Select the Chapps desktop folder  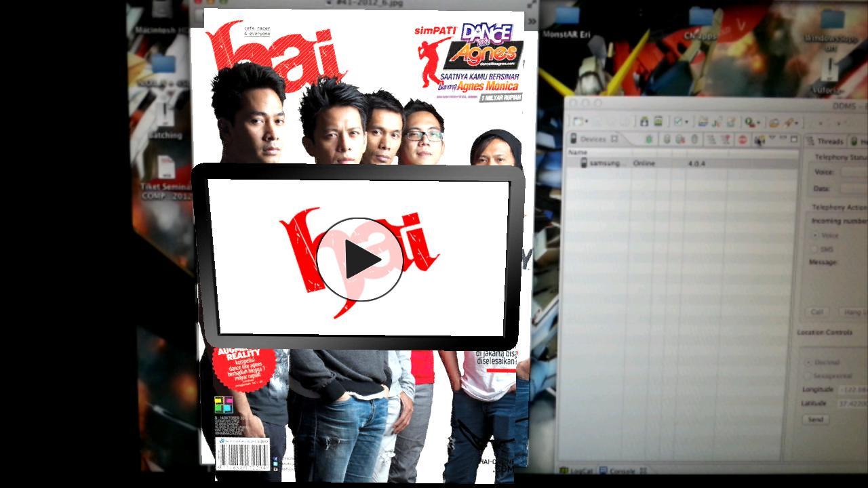tap(701, 23)
